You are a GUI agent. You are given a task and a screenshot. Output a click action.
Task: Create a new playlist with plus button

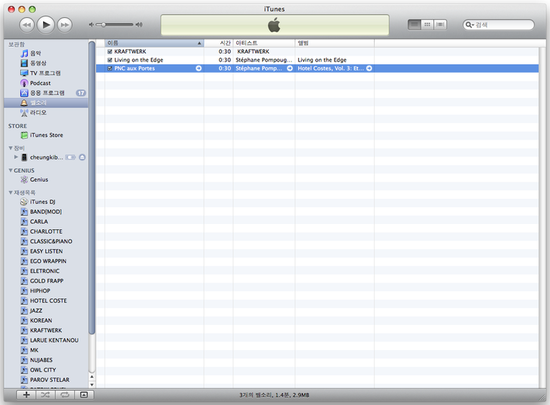(26, 395)
